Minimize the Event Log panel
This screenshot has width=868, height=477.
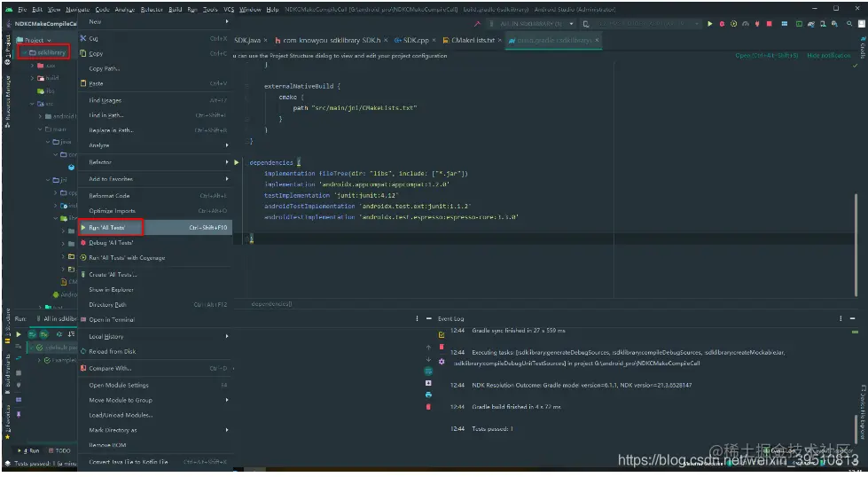point(853,318)
